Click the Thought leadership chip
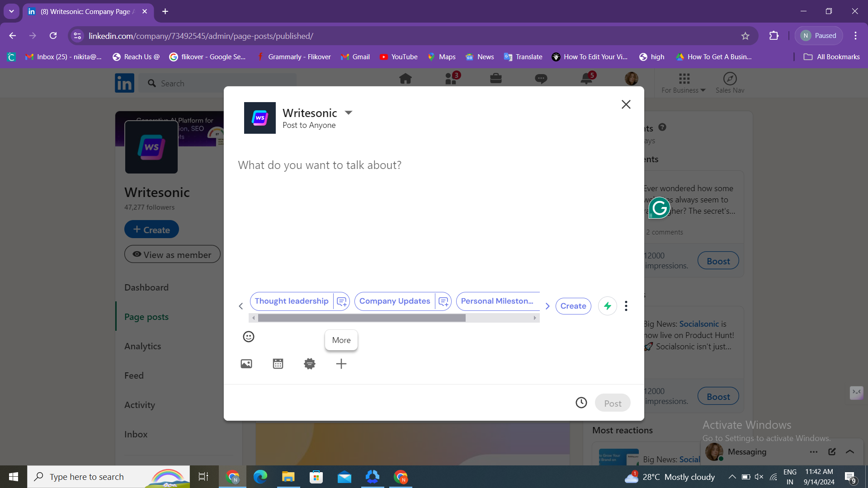This screenshot has width=868, height=488. point(292,301)
